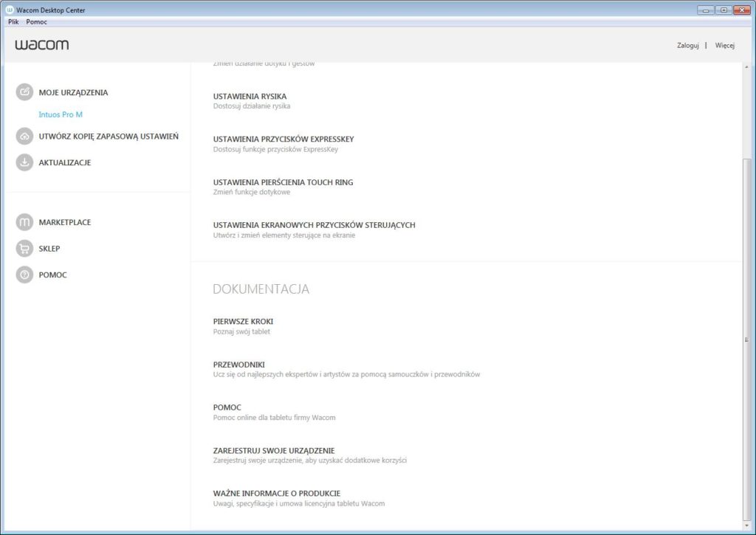Open Ustawienia przycisków ExpressKey
Image resolution: width=756 pixels, height=535 pixels.
(x=283, y=139)
